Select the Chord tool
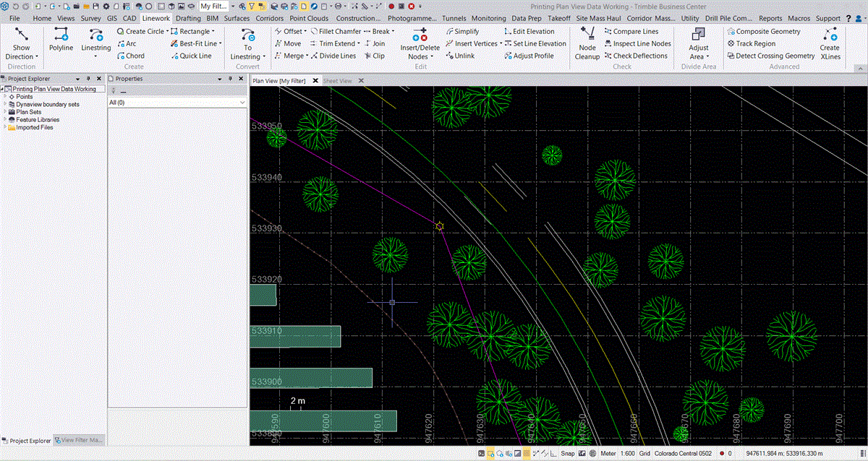This screenshot has height=461, width=868. pos(130,56)
